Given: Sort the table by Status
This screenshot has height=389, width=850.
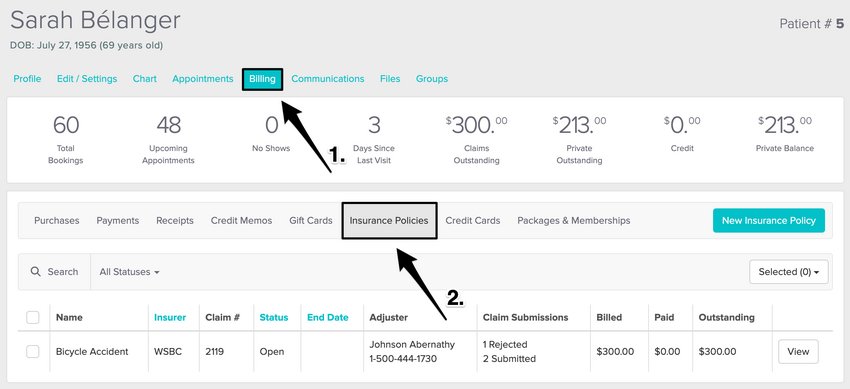Looking at the screenshot, I should (x=274, y=317).
